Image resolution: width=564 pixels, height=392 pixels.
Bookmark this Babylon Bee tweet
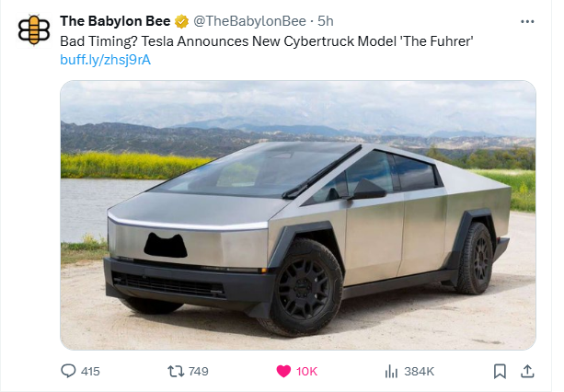pos(500,371)
